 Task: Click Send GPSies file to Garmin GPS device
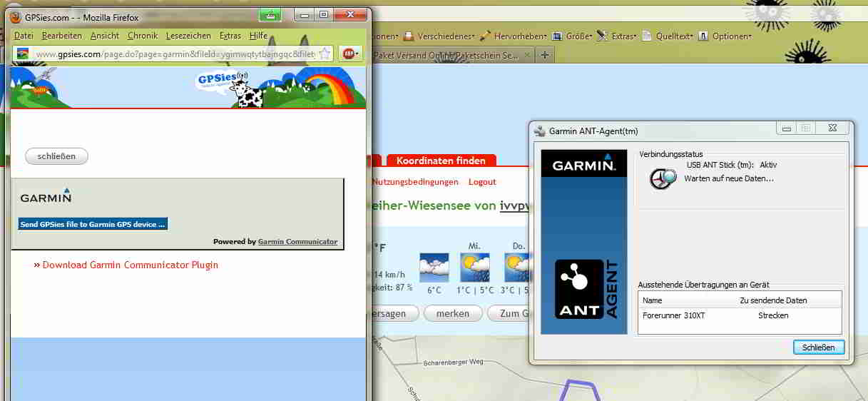tap(93, 224)
